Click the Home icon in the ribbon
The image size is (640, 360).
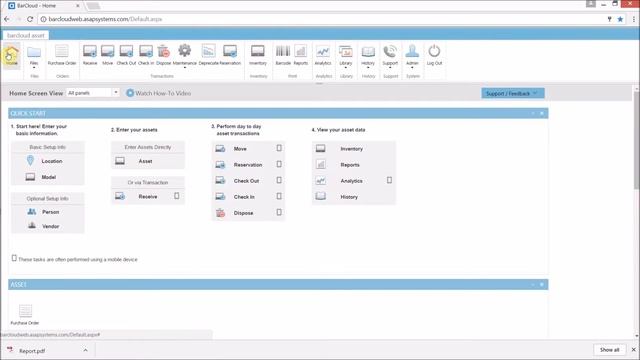tap(11, 56)
